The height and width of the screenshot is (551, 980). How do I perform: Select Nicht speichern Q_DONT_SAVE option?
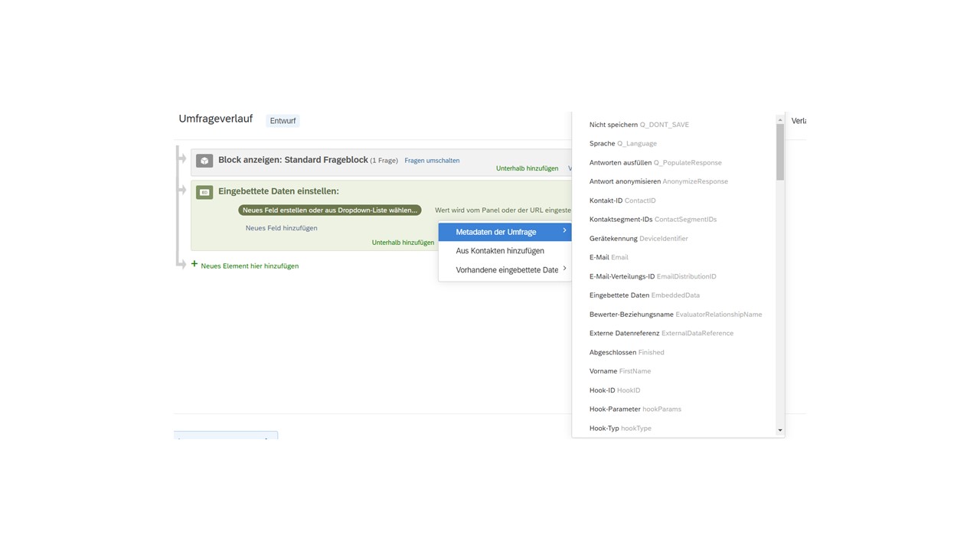tap(639, 125)
